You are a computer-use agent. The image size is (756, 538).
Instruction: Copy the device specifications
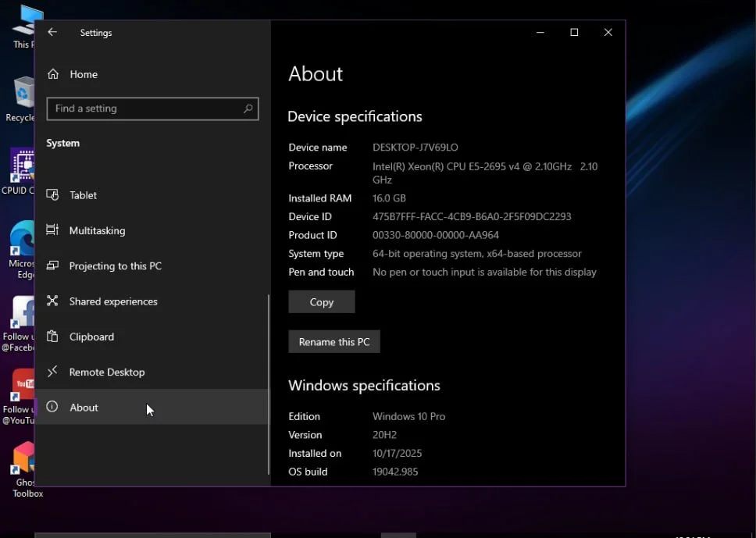click(322, 301)
